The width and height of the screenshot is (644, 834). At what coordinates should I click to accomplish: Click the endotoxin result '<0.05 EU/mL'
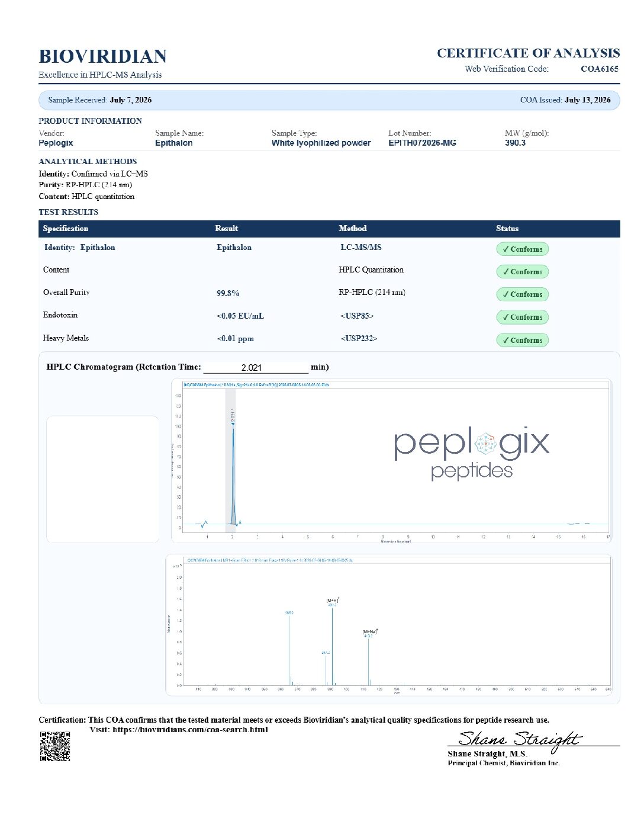[240, 316]
